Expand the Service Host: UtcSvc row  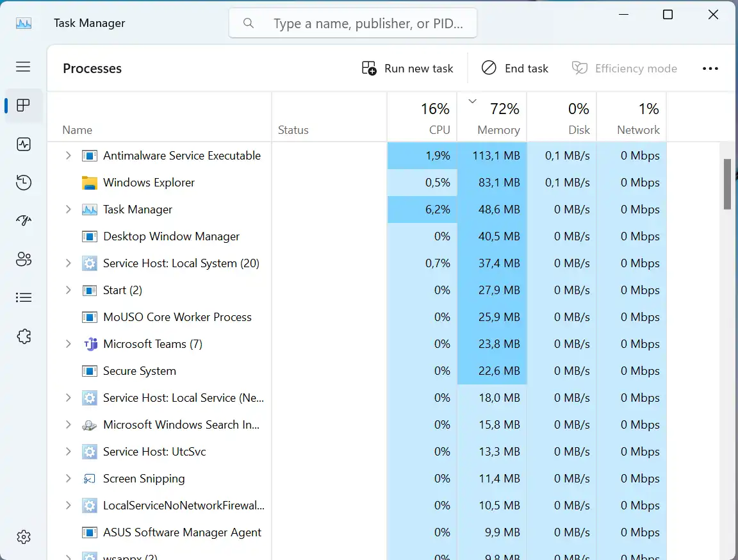click(x=69, y=452)
